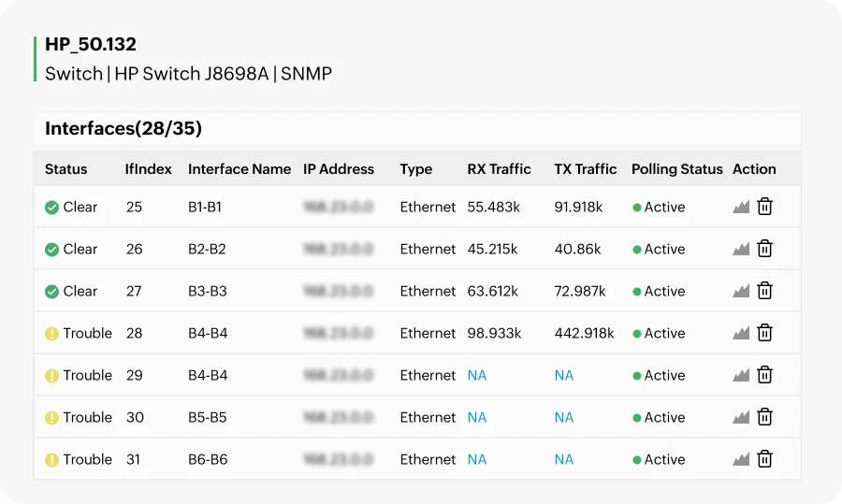Open traffic graph for interface B2-B2

[741, 249]
